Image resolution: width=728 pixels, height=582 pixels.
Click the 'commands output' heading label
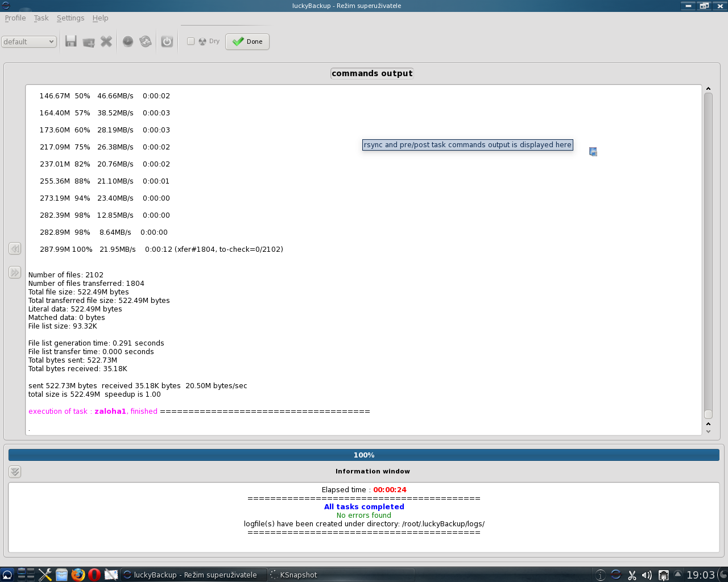[x=372, y=73]
